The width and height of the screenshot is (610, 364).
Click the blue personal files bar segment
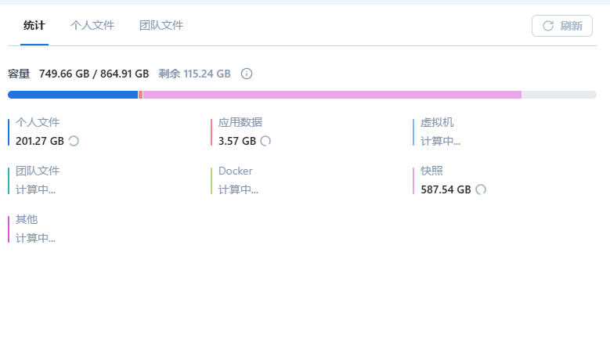pyautogui.click(x=73, y=95)
